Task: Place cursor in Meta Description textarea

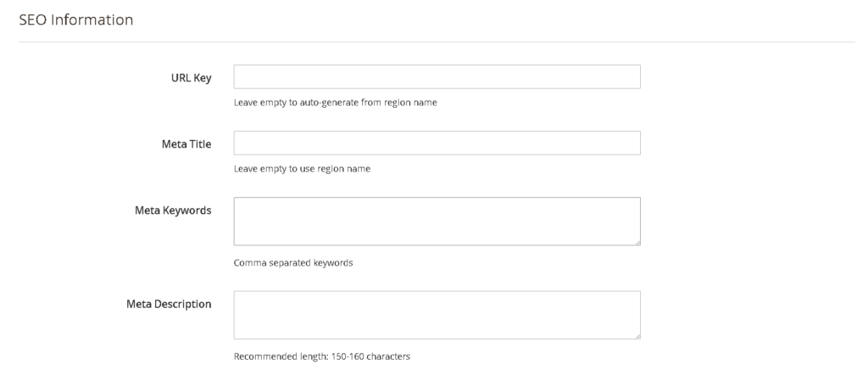Action: (x=437, y=314)
